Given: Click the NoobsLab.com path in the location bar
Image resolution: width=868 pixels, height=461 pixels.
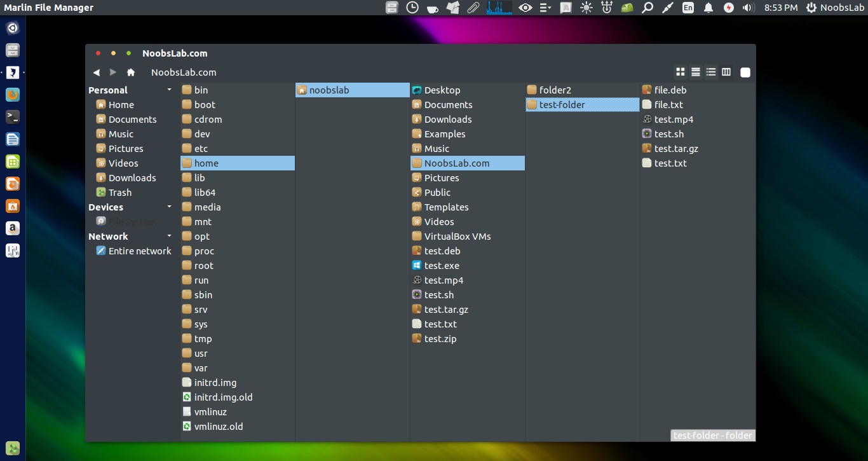Looking at the screenshot, I should [x=184, y=72].
